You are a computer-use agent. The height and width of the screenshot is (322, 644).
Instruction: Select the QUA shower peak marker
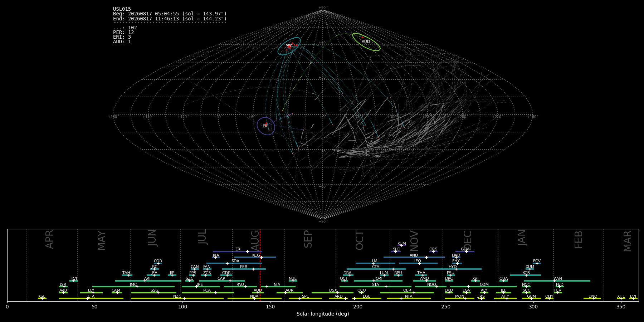coord(503,281)
